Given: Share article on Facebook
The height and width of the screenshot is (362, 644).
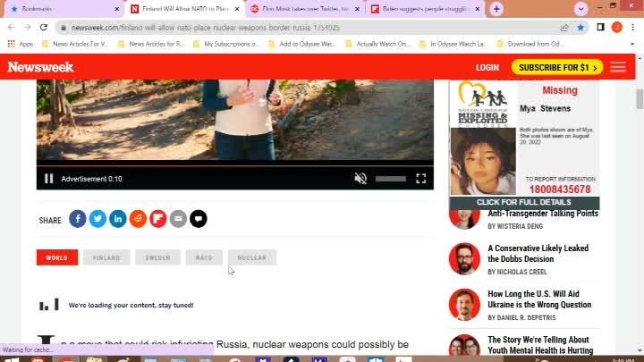Looking at the screenshot, I should 78,219.
